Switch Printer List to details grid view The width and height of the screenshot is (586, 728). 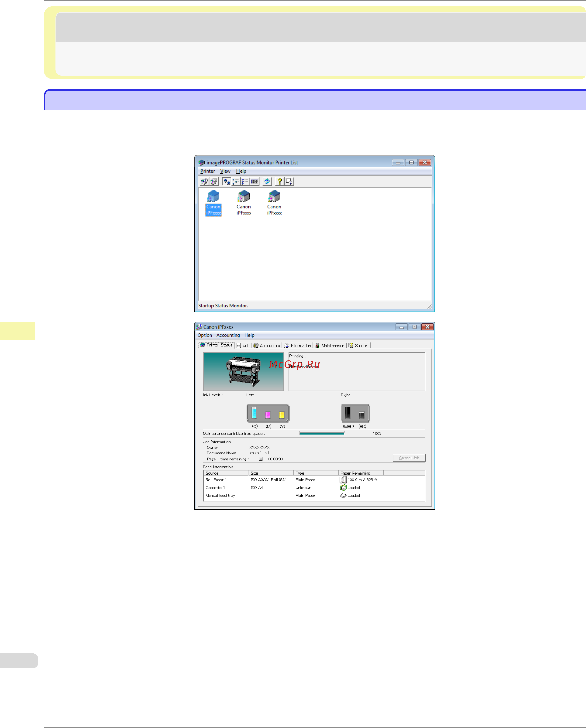tap(255, 182)
